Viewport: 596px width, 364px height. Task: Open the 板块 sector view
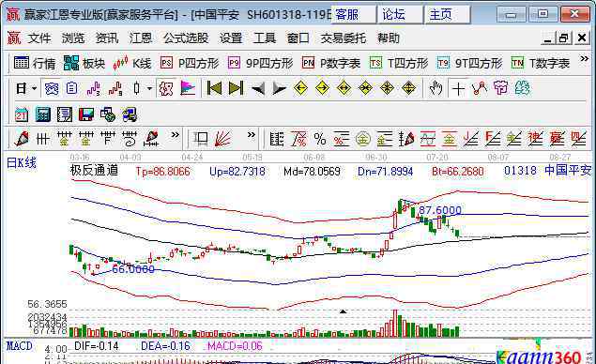point(84,63)
